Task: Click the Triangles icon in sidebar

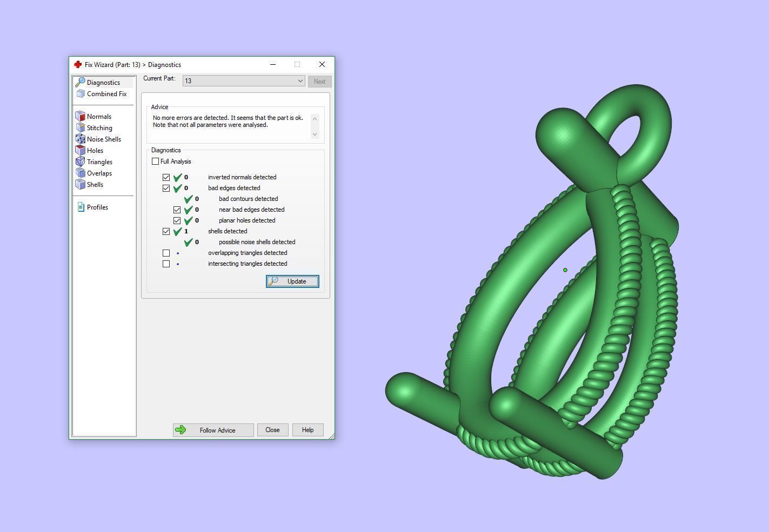Action: click(81, 161)
